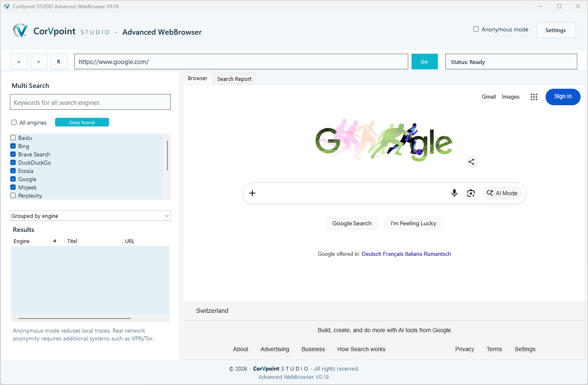588x385 pixels.
Task: Click the Go button
Action: (x=424, y=61)
